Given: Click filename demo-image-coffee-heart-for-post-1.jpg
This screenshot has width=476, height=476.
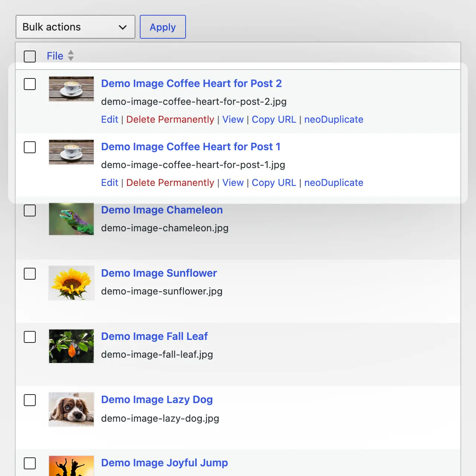Looking at the screenshot, I should click(193, 165).
